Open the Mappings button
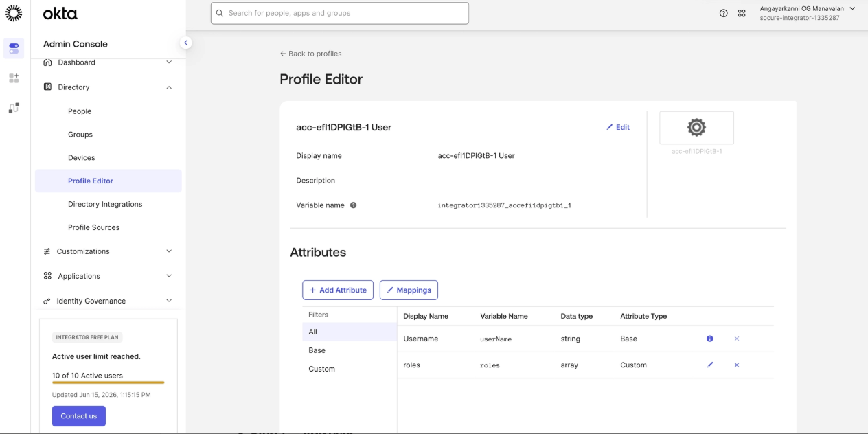 (409, 290)
